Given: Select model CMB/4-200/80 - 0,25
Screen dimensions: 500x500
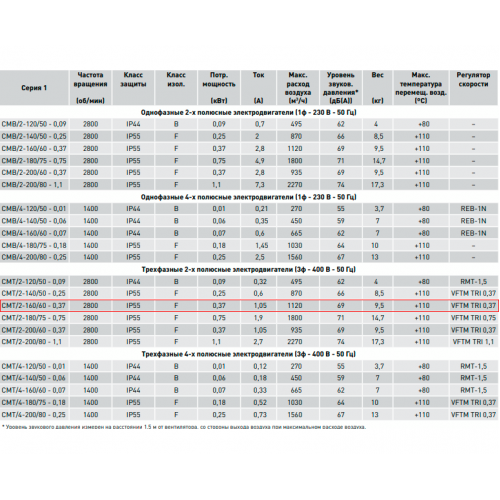Looking at the screenshot, I should coord(34,257).
